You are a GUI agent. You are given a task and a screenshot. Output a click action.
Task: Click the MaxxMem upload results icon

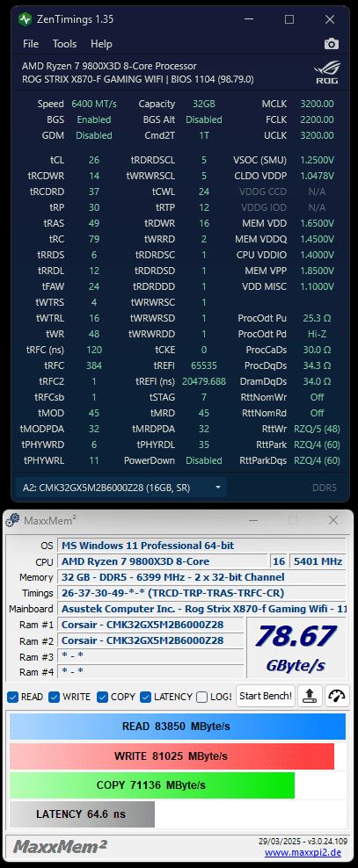point(311,696)
